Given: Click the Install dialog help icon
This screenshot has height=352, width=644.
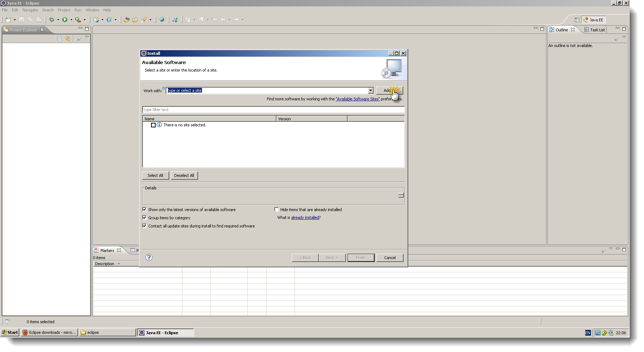Looking at the screenshot, I should (149, 257).
